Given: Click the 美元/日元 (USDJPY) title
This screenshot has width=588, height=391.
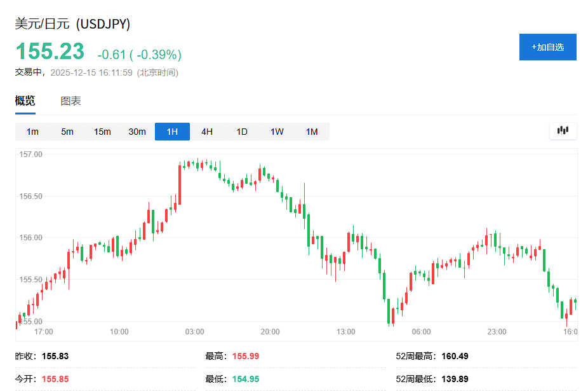Looking at the screenshot, I should [72, 24].
